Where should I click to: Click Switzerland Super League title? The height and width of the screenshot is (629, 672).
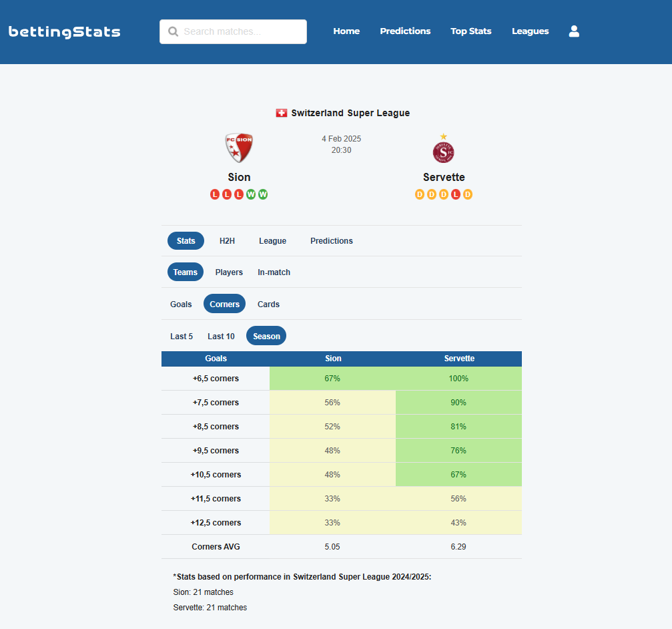coord(350,114)
